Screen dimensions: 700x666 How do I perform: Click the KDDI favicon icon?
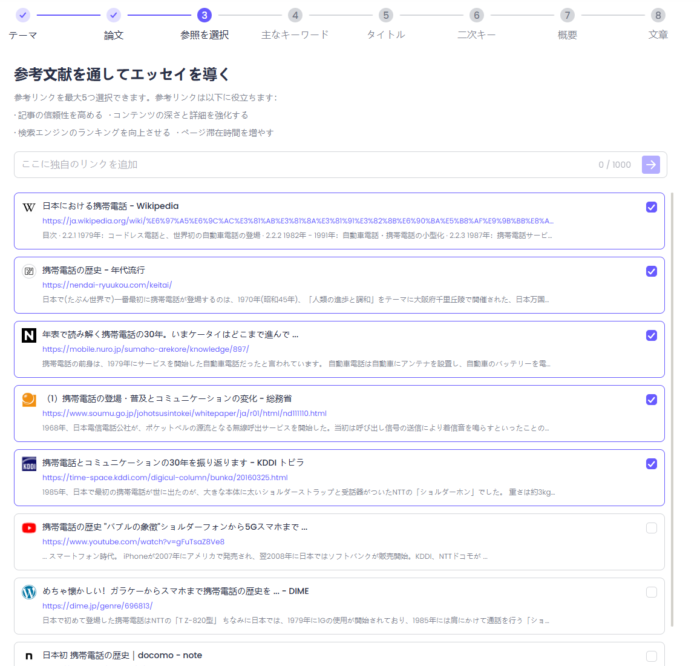[29, 464]
